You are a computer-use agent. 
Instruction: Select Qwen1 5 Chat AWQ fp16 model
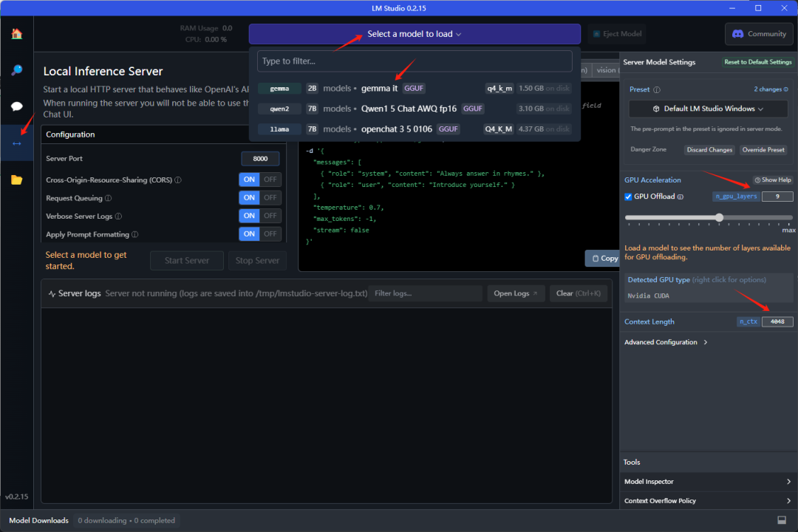coord(415,109)
